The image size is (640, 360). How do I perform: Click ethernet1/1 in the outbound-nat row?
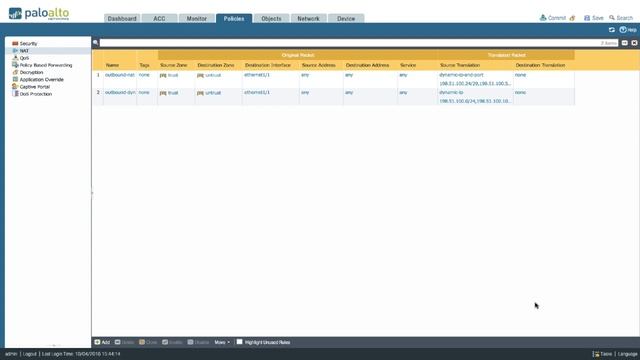click(x=257, y=75)
